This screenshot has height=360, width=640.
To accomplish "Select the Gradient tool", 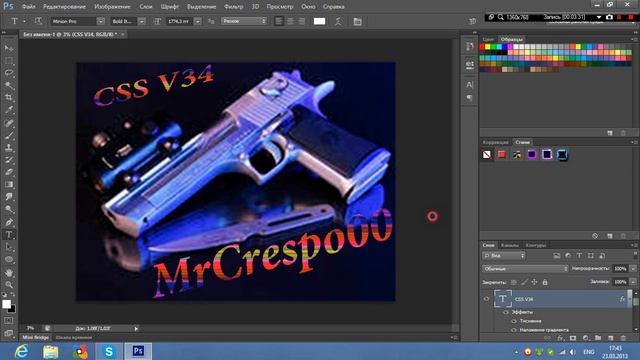I will [9, 184].
